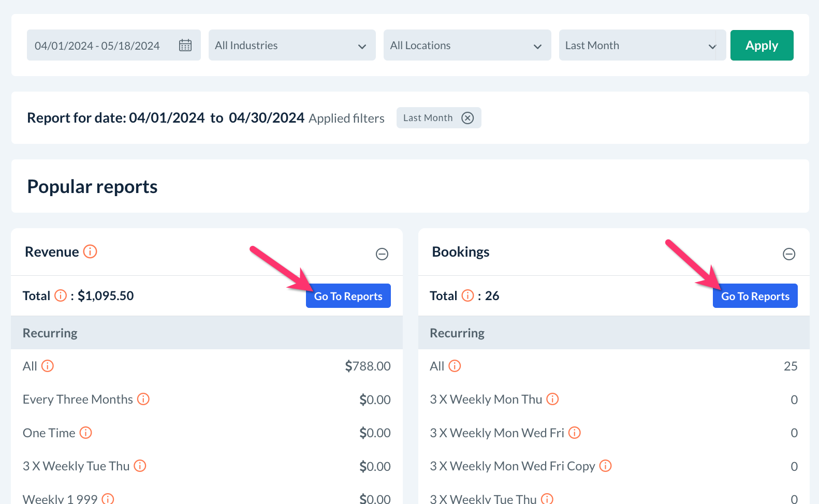Click info icon for Revenue All row

(x=48, y=366)
